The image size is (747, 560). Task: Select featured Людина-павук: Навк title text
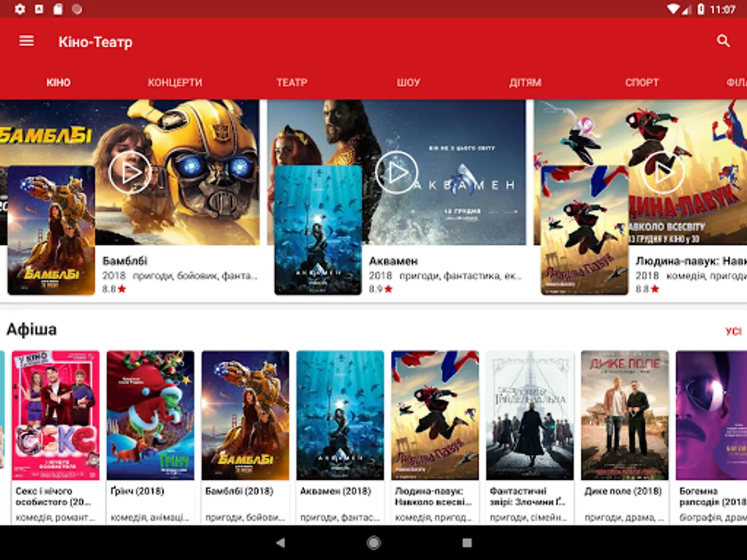pyautogui.click(x=691, y=261)
